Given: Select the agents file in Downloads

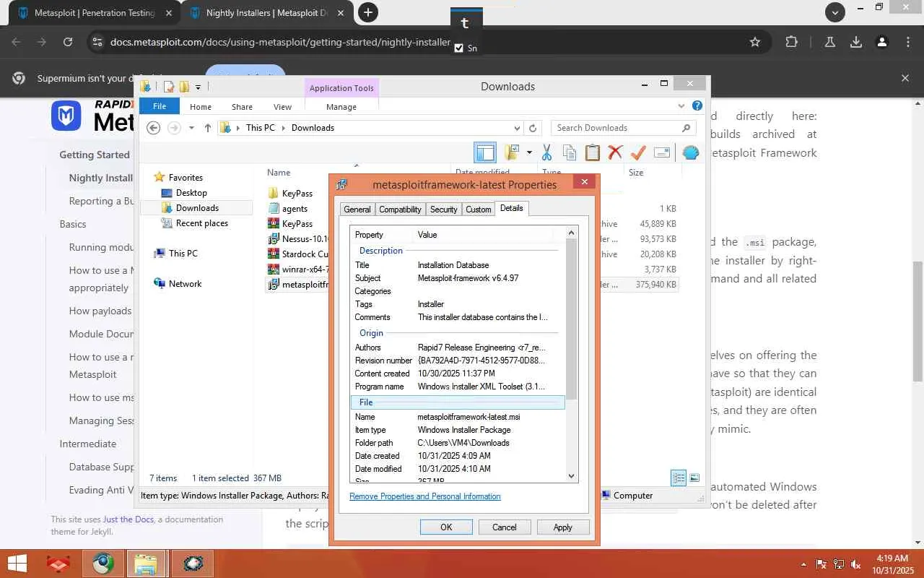Looking at the screenshot, I should [x=295, y=209].
